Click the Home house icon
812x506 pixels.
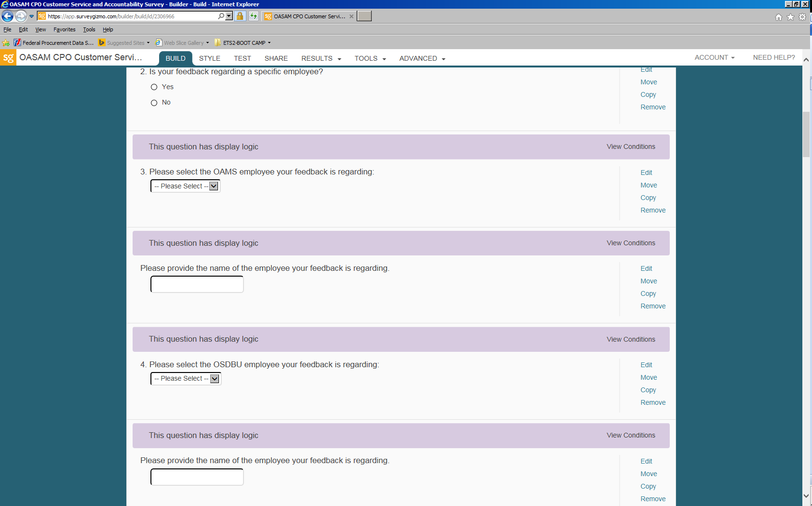tap(778, 17)
